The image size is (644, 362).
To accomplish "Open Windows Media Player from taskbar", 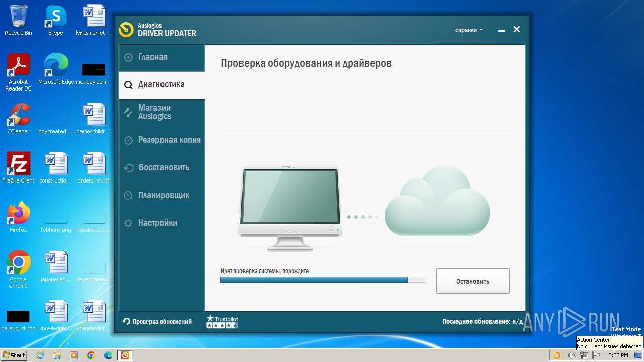I will (74, 355).
